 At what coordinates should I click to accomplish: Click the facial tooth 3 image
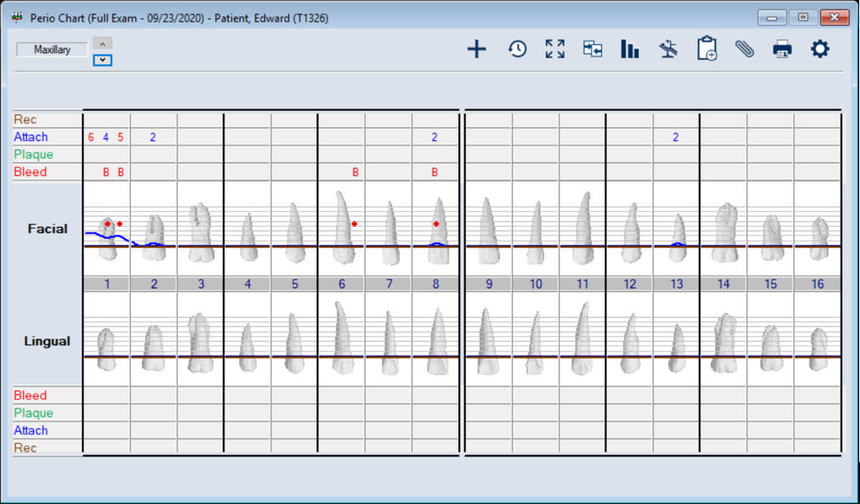click(200, 231)
